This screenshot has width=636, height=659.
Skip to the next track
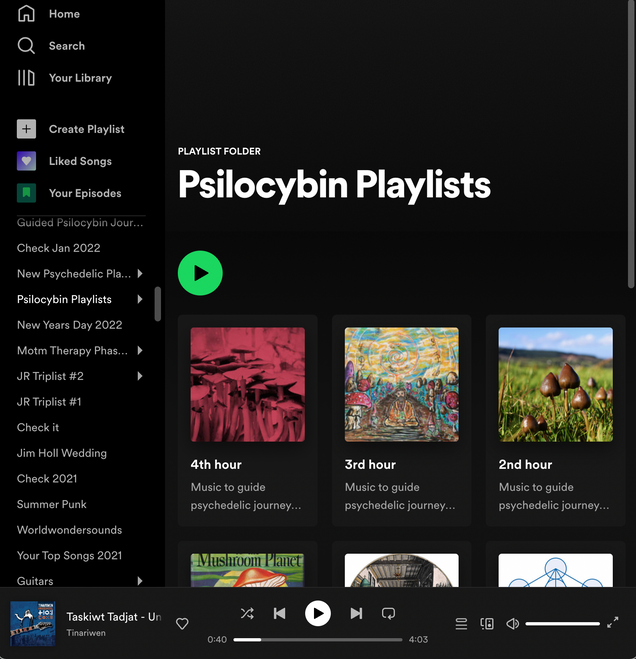coord(356,614)
